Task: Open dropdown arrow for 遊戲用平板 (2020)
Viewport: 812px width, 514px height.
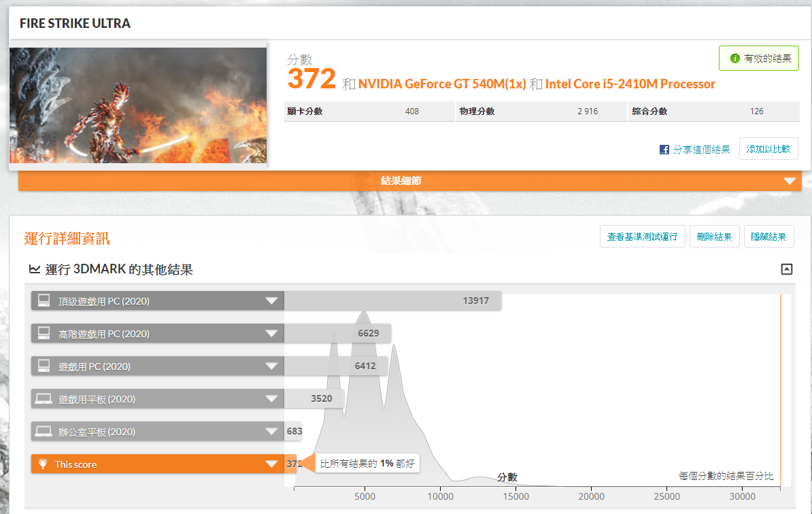Action: coord(271,398)
